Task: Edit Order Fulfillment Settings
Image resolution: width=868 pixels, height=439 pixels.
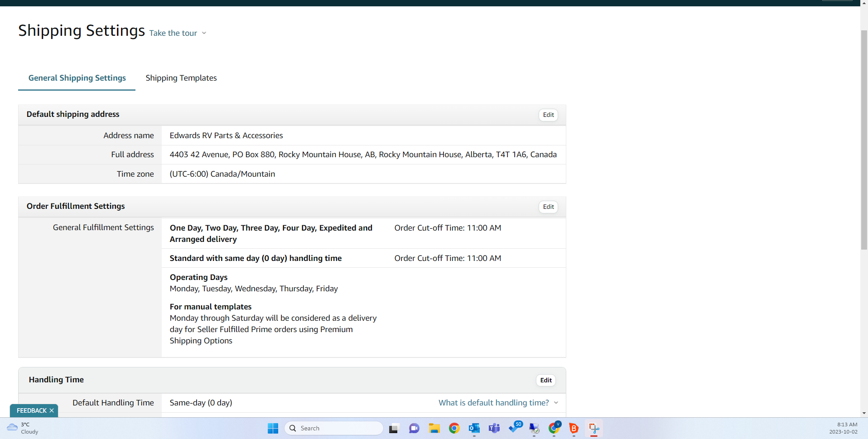Action: coord(548,207)
